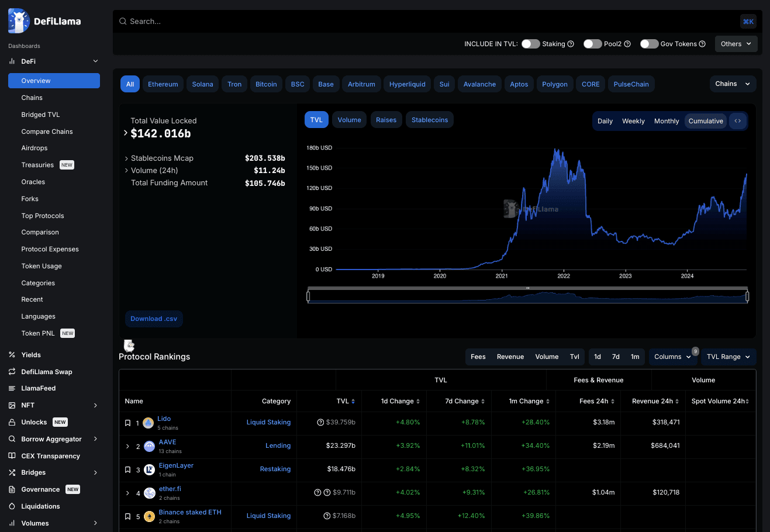Click the Bridges shuffle icon
Screen dimensions: 770x532
click(x=12, y=472)
